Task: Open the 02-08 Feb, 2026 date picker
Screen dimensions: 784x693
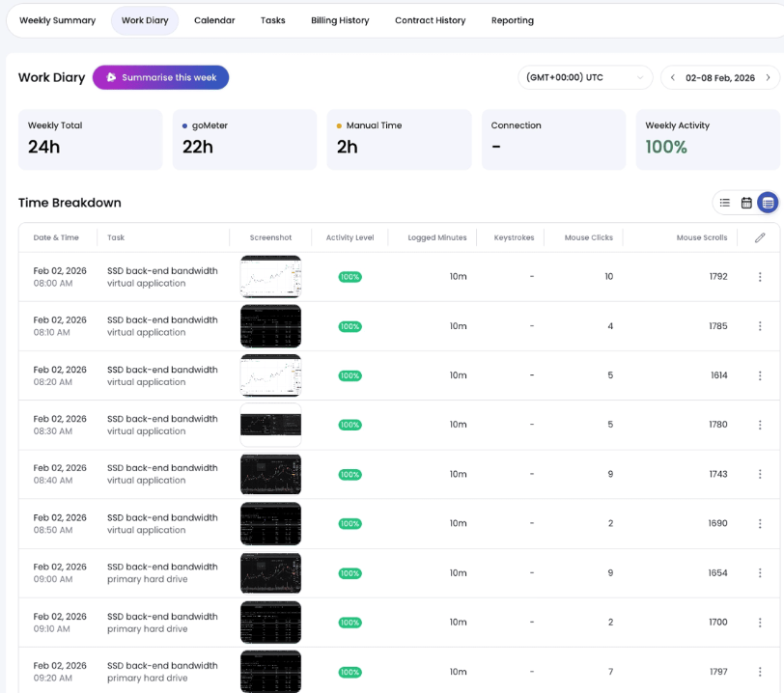Action: click(720, 77)
